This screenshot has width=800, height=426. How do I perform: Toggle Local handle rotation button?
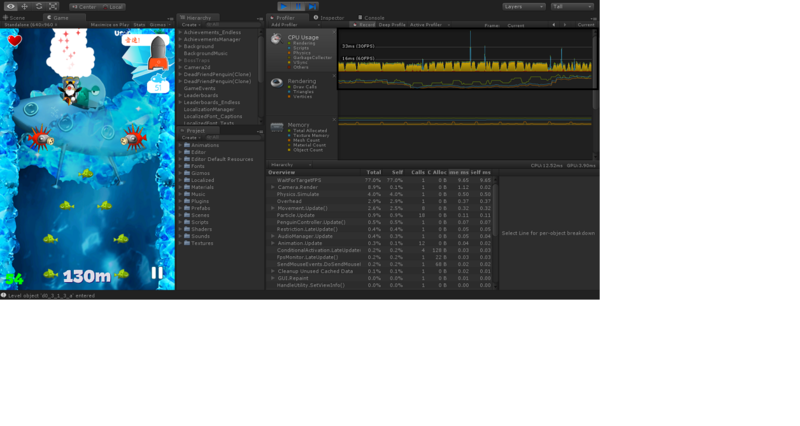pyautogui.click(x=112, y=7)
